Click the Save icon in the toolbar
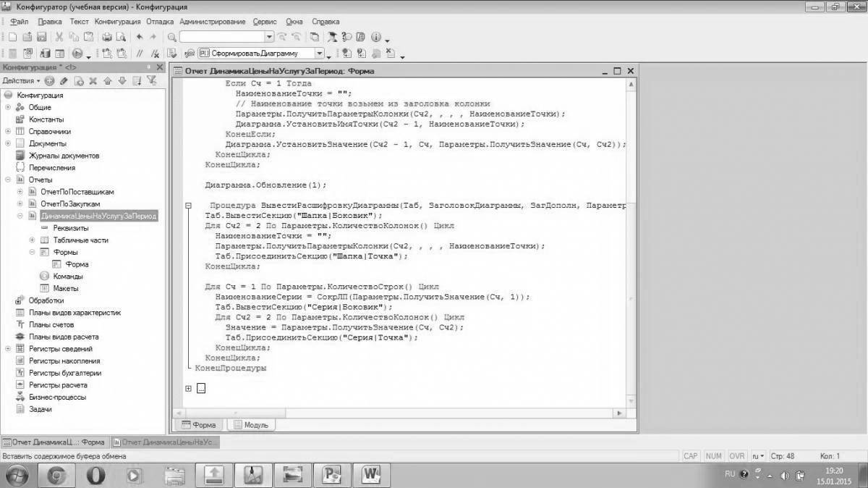This screenshot has height=488, width=868. (x=41, y=37)
